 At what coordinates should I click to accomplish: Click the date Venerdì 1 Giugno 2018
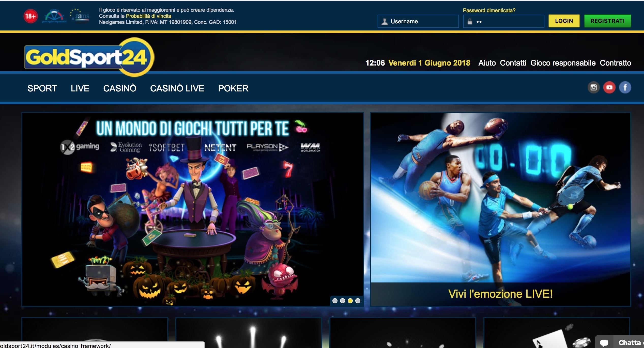click(429, 63)
